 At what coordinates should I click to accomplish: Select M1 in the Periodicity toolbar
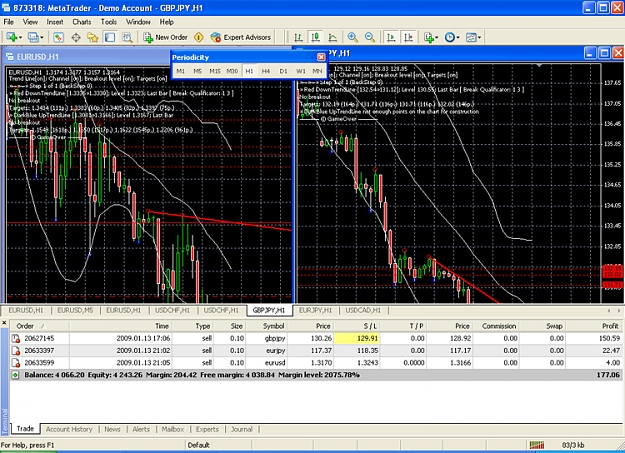(181, 71)
